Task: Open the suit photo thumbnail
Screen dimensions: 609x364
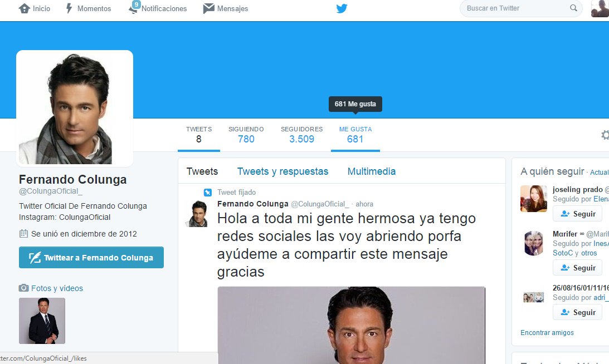Action: 42,321
